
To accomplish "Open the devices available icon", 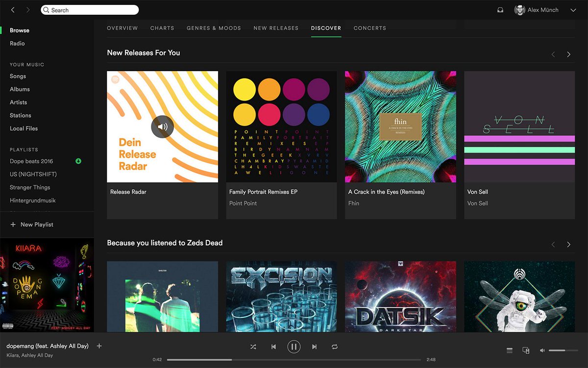I will [526, 350].
